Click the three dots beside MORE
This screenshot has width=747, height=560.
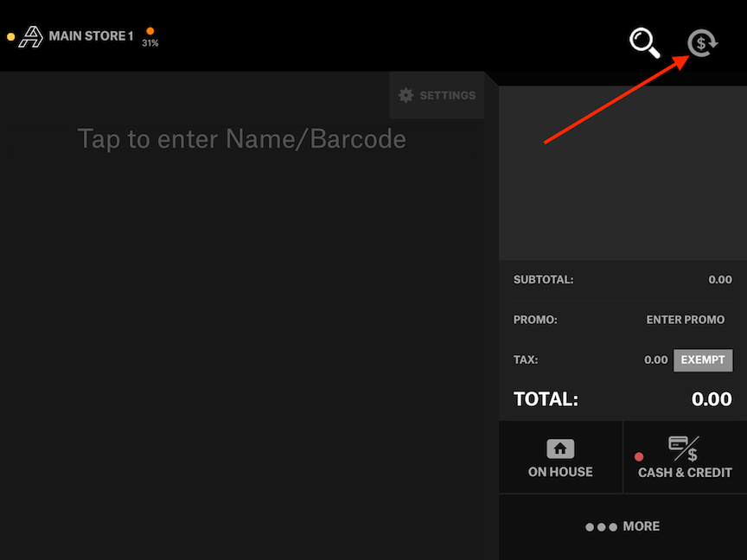(x=601, y=526)
